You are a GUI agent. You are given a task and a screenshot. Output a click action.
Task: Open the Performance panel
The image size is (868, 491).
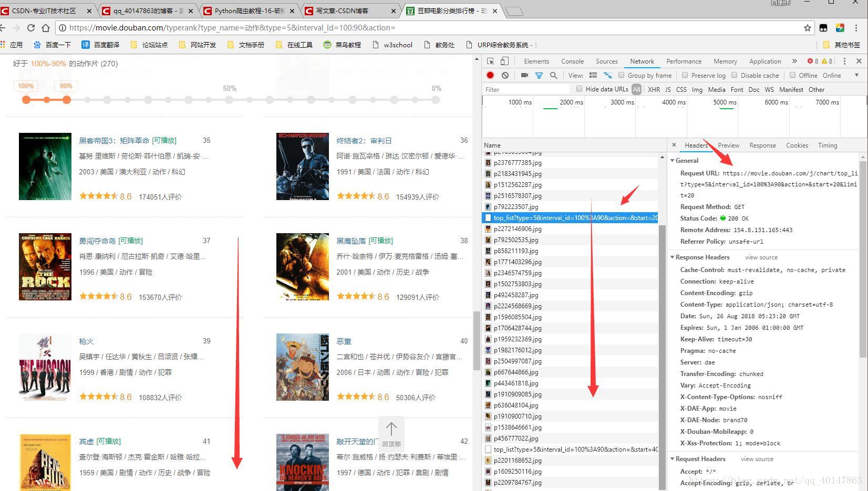684,61
